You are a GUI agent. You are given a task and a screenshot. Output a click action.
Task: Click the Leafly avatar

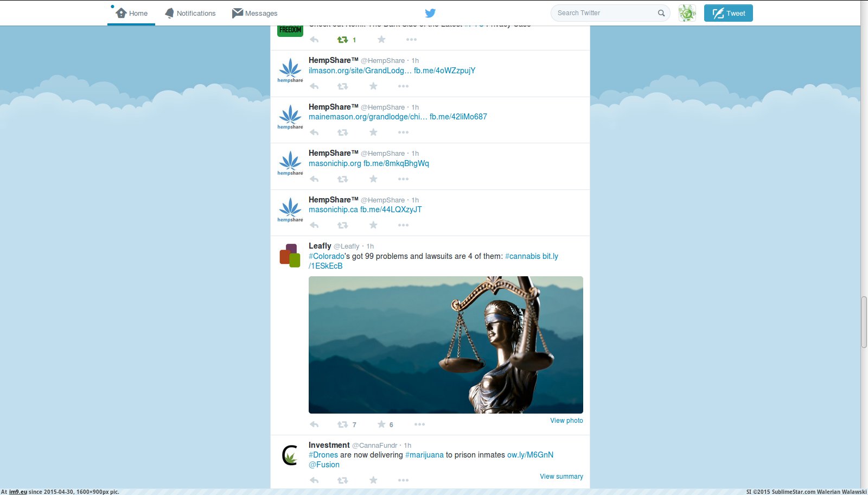click(290, 256)
